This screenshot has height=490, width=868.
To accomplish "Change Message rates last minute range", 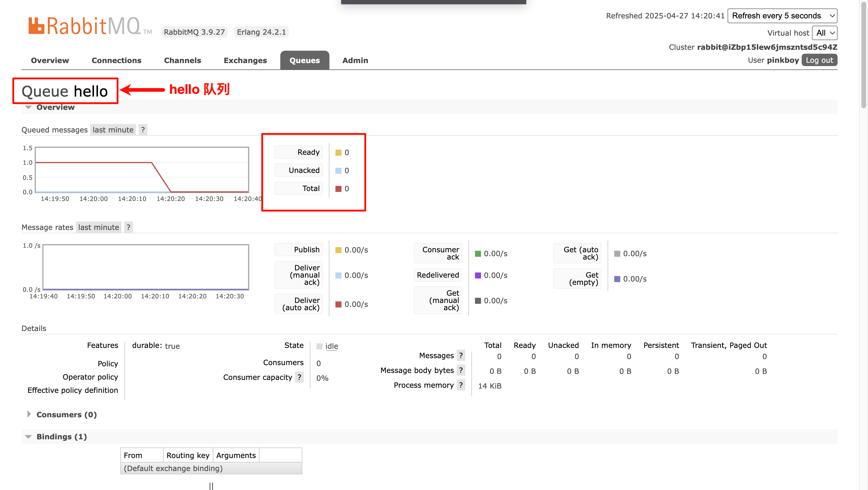I will pos(98,227).
